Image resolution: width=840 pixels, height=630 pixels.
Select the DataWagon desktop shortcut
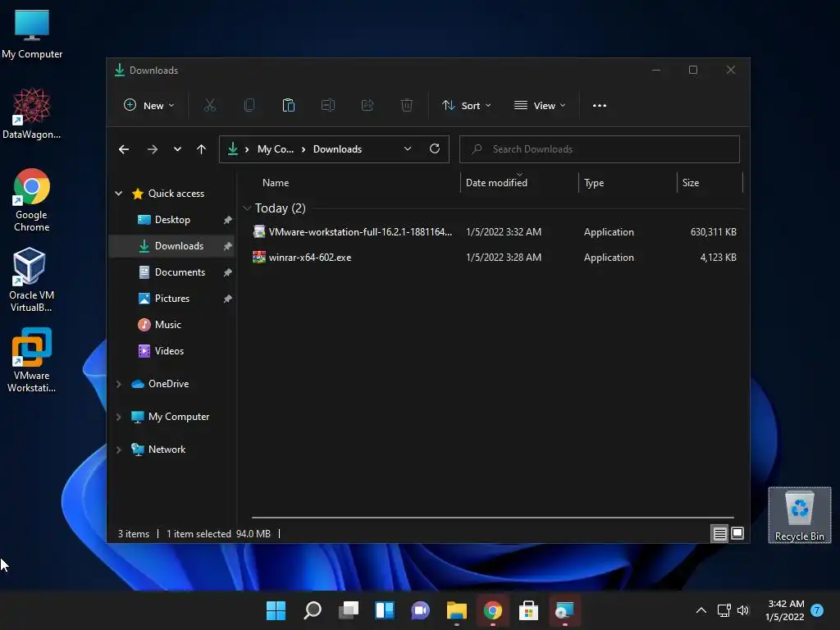pos(32,113)
